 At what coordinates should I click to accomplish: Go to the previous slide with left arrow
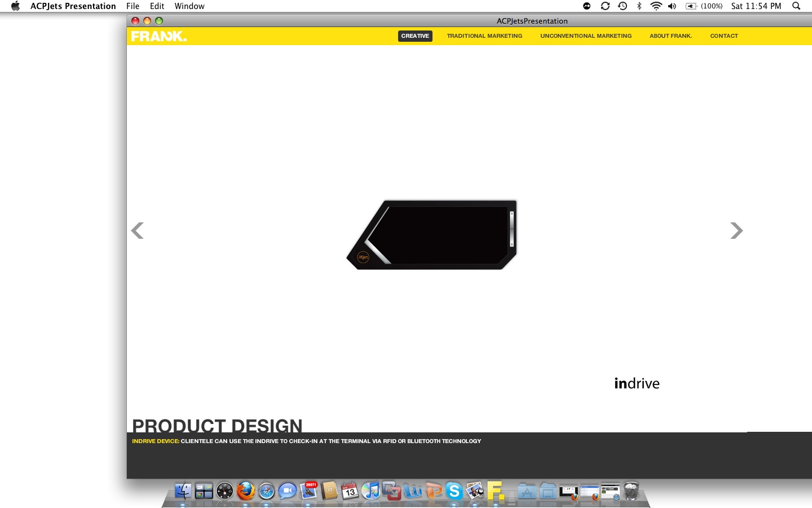tap(138, 230)
